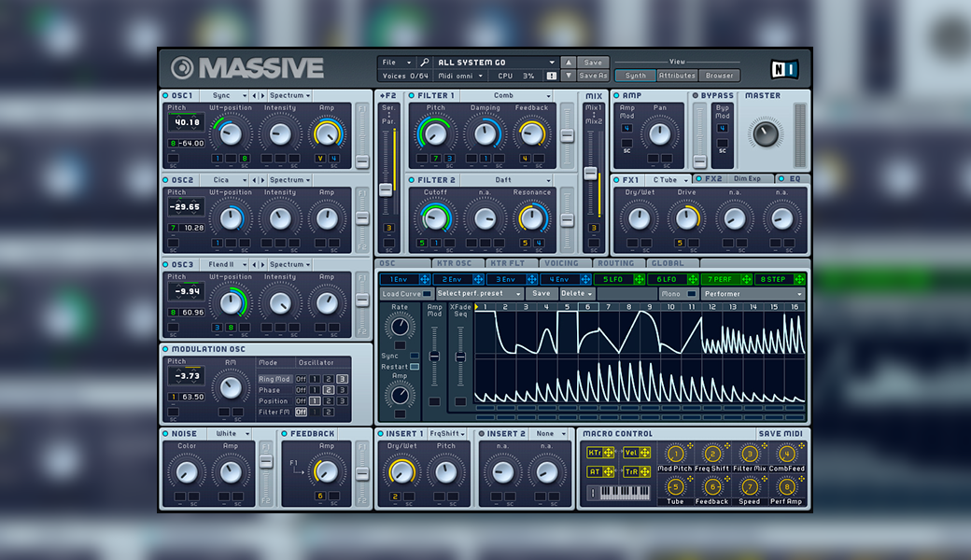Click the NI logo in the header
Image resolution: width=971 pixels, height=560 pixels.
[x=784, y=69]
